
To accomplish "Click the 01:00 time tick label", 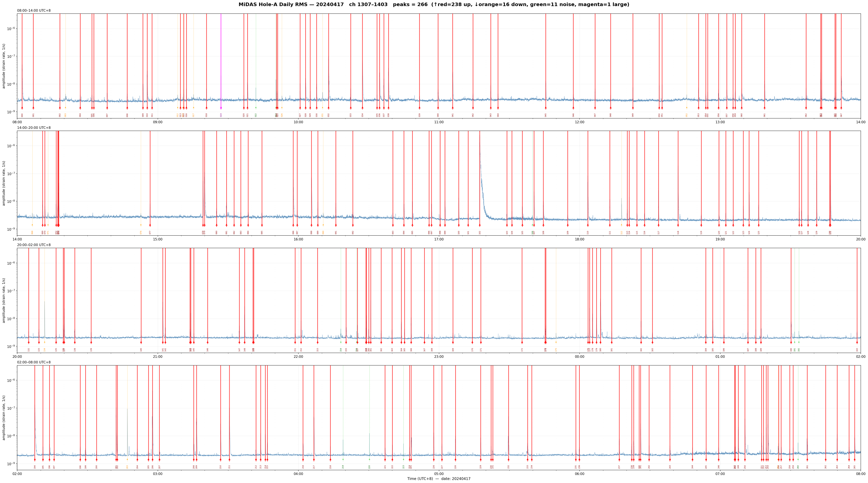I will tap(720, 356).
